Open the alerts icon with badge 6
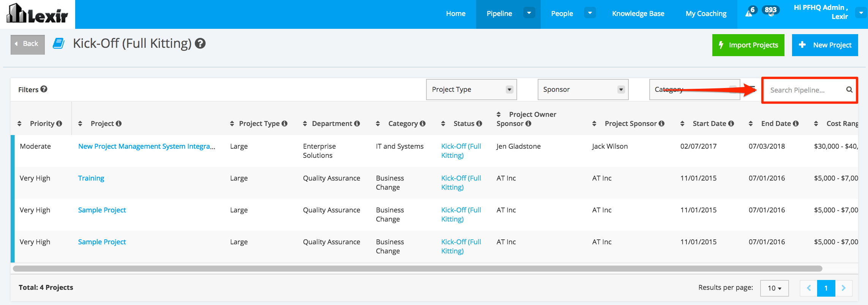This screenshot has height=305, width=868. pos(751,12)
